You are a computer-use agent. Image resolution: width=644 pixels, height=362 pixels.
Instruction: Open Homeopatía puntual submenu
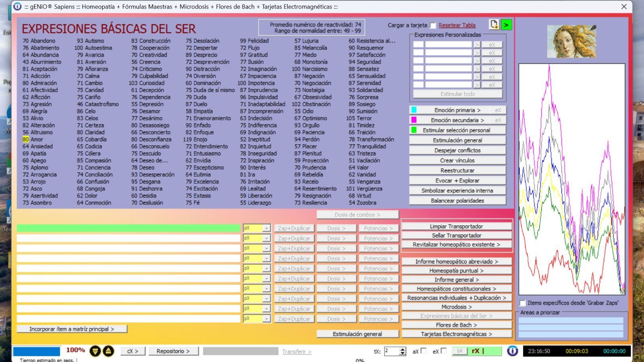click(456, 271)
